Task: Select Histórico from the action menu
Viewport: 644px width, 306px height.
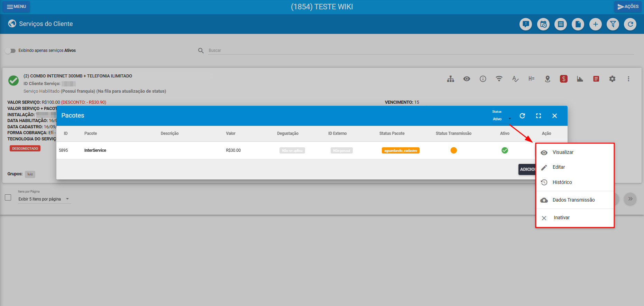Action: coord(575,182)
